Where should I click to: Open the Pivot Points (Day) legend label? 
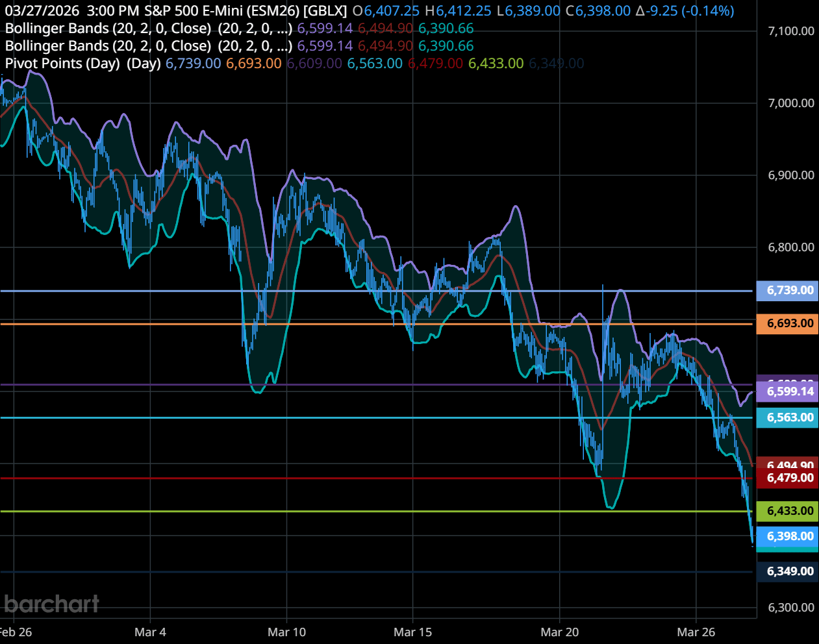[x=82, y=64]
